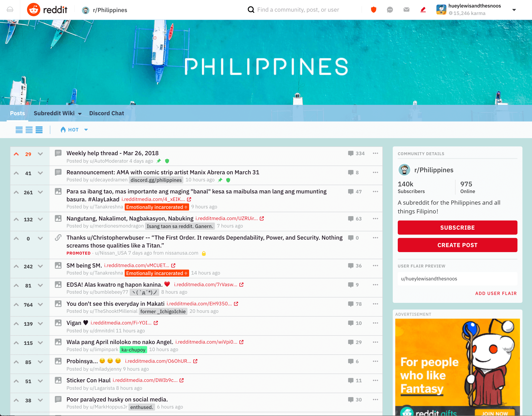
Task: Downvote the SM being SM post
Action: click(x=41, y=266)
